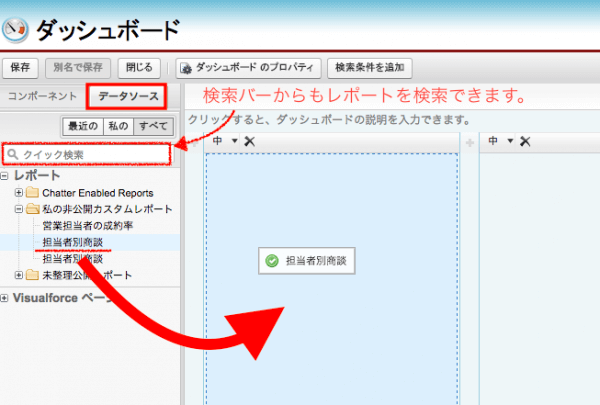This screenshot has height=405, width=600.
Task: Click the magnifier icon in quick search
Action: coord(13,154)
